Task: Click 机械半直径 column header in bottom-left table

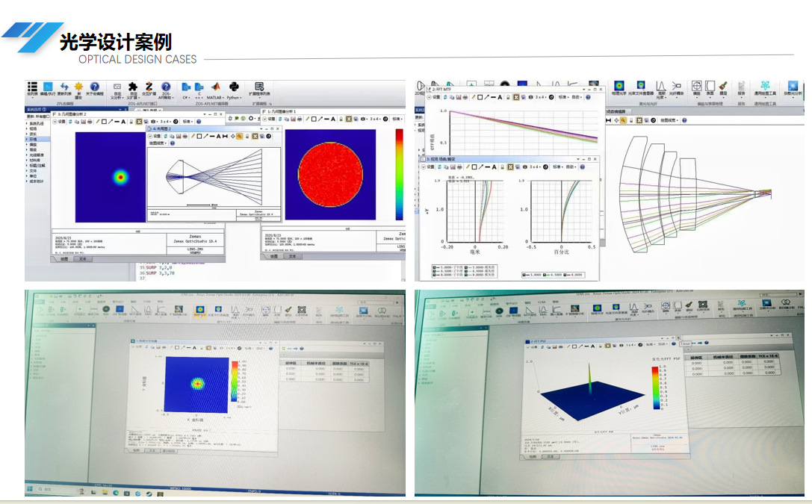Action: point(316,364)
